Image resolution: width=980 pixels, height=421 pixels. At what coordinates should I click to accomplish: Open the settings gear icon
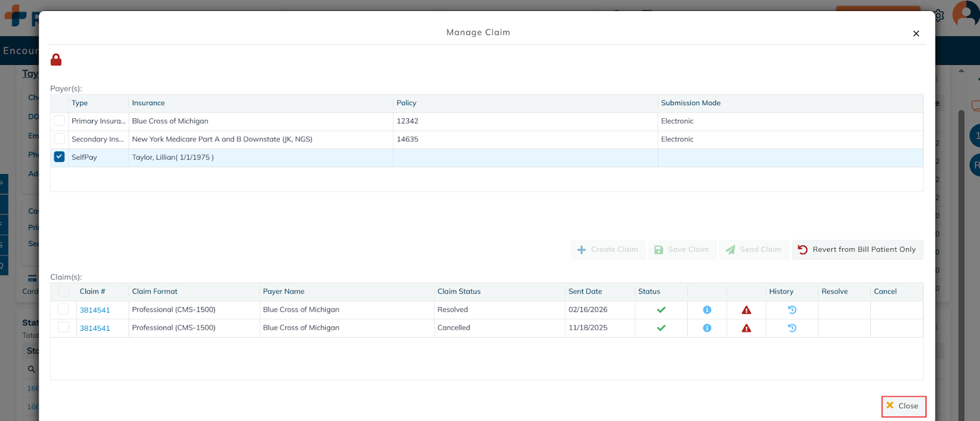click(938, 15)
